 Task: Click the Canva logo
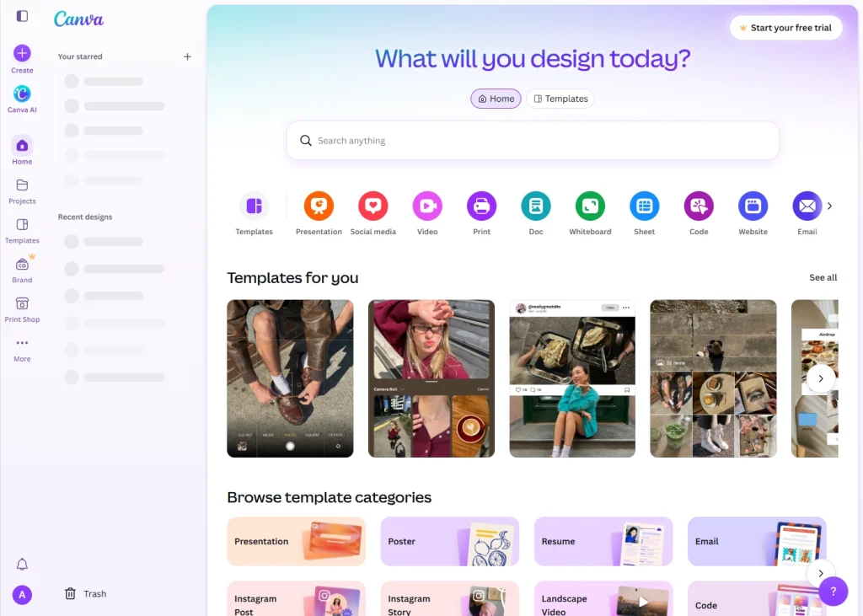(x=78, y=19)
